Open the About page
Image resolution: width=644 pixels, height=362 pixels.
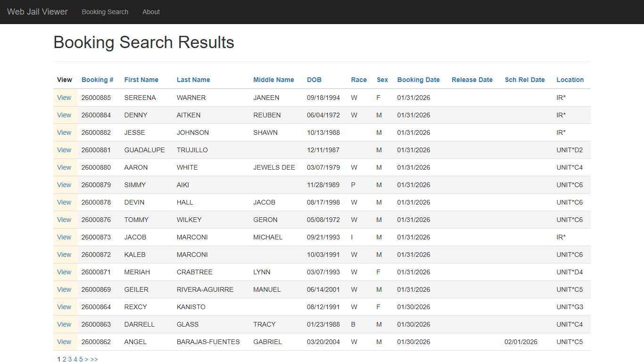(151, 12)
